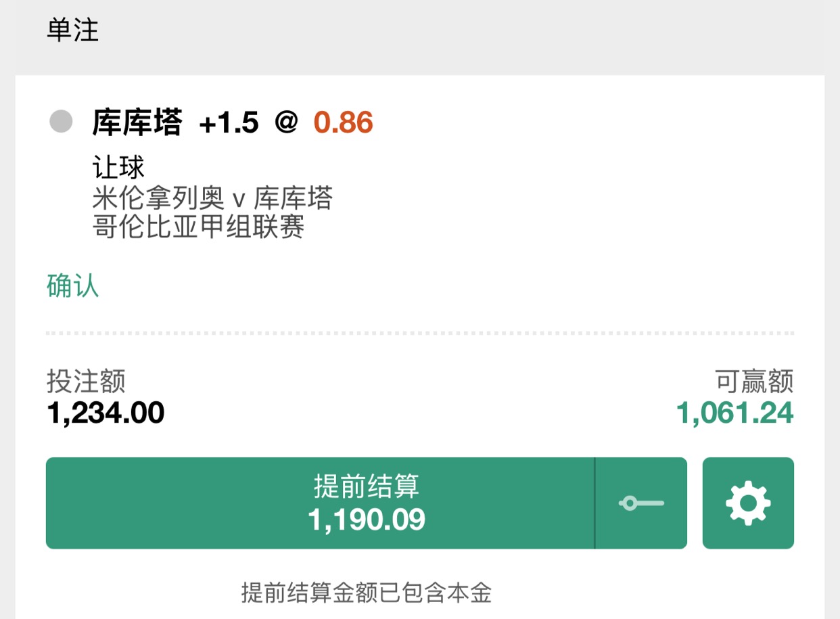Viewport: 840px width, 619px height.
Task: Click the dotted divider under 确认
Action: click(x=419, y=333)
